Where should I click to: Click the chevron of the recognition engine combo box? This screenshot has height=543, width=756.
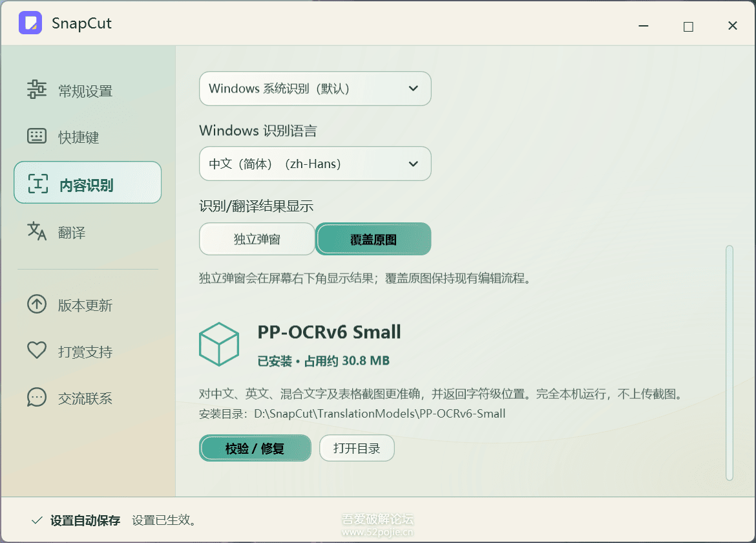(x=413, y=89)
